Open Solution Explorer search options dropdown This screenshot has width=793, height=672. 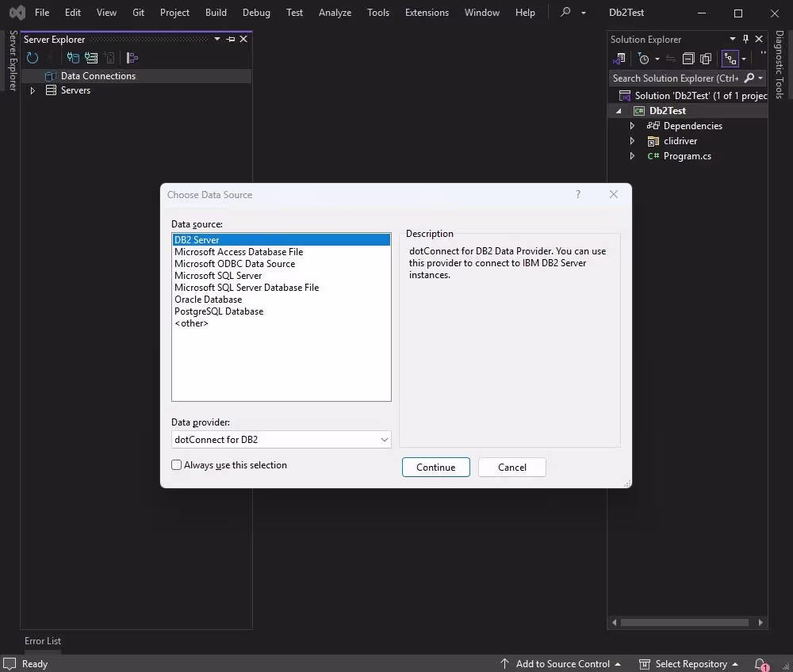tap(760, 78)
